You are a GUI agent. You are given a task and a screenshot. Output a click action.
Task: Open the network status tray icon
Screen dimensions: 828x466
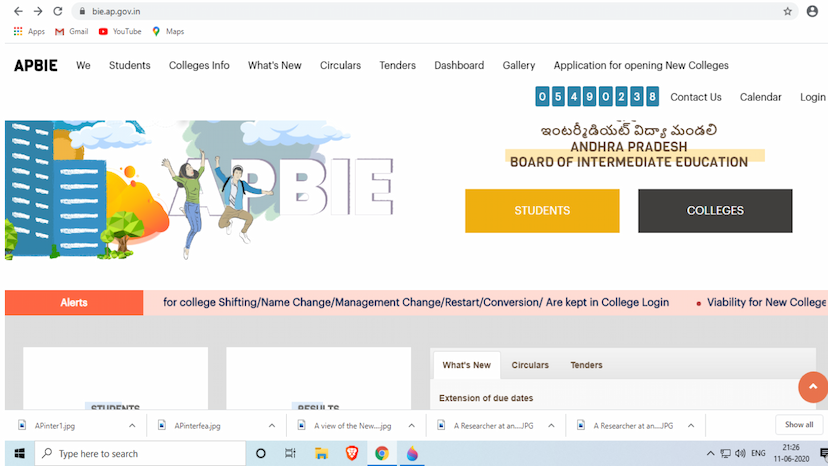click(x=726, y=453)
